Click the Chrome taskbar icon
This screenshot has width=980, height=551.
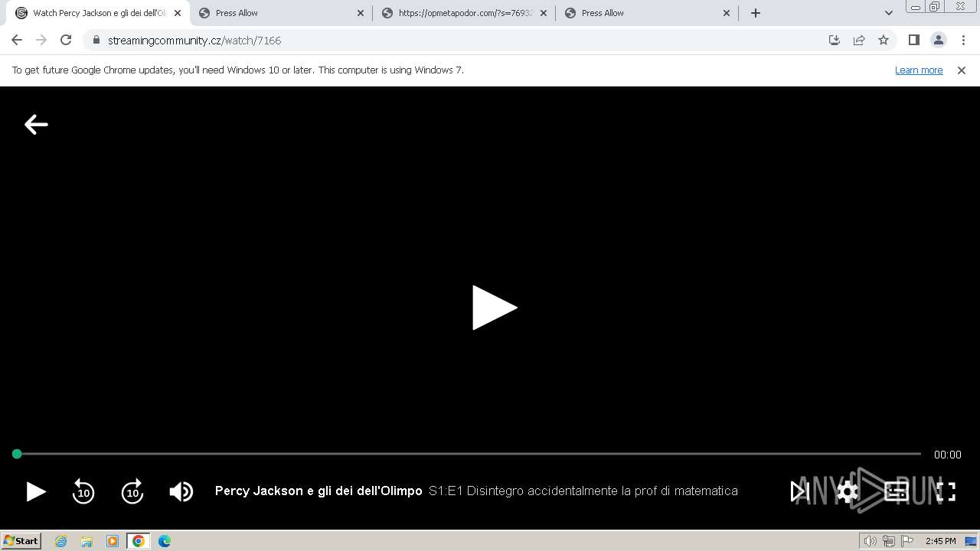[x=139, y=541]
